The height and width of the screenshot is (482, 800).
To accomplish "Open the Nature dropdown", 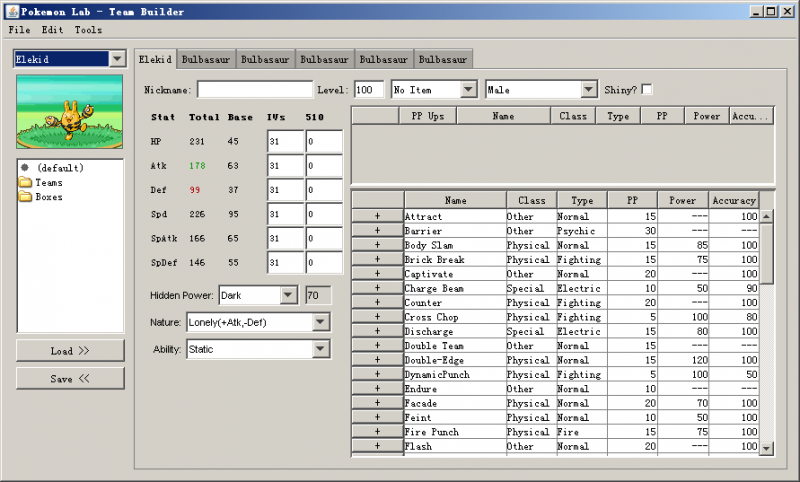I will click(x=320, y=322).
